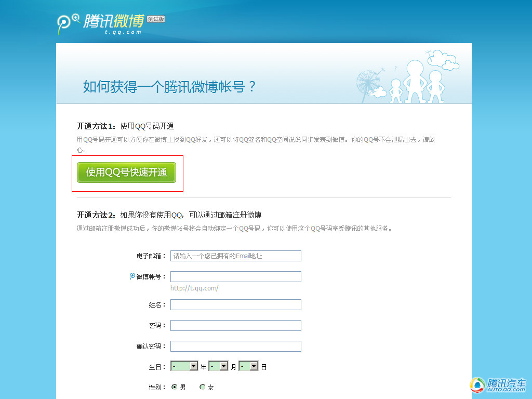Select the 女 gender radio button
Image resolution: width=532 pixels, height=399 pixels.
203,387
